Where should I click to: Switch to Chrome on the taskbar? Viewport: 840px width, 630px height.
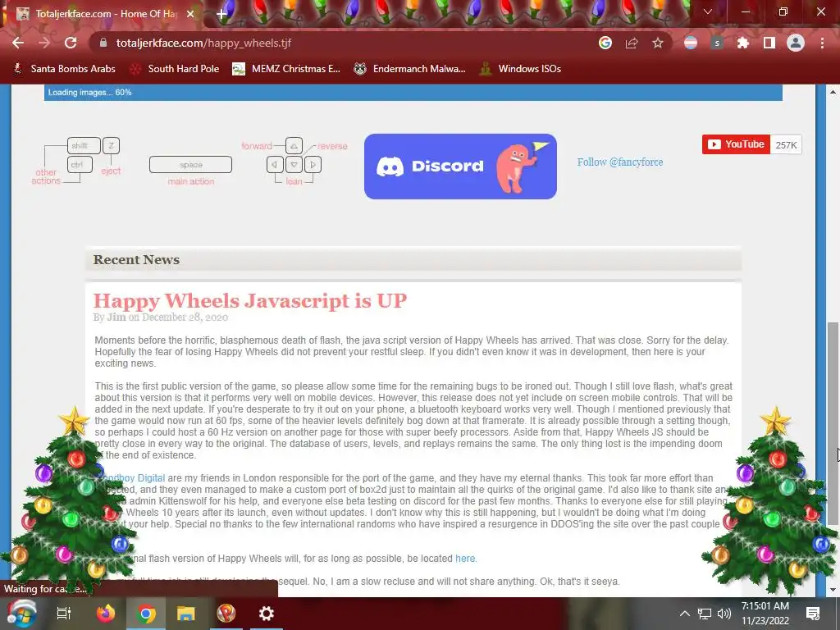tap(146, 614)
